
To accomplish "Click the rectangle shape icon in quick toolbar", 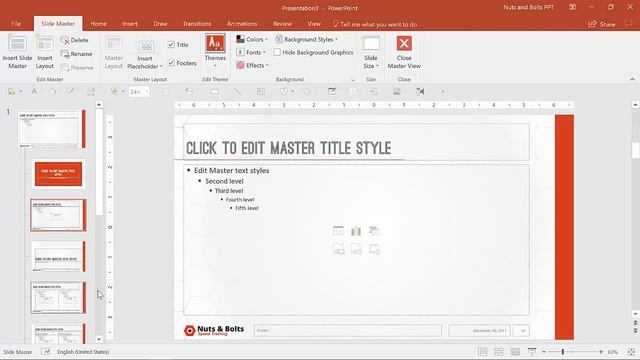I will click(x=214, y=91).
